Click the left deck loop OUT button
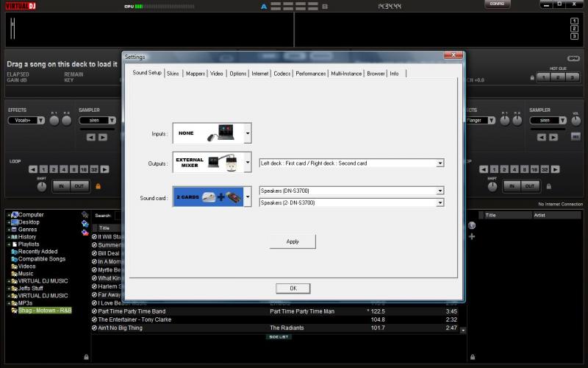Image resolution: width=588 pixels, height=368 pixels. (x=79, y=186)
